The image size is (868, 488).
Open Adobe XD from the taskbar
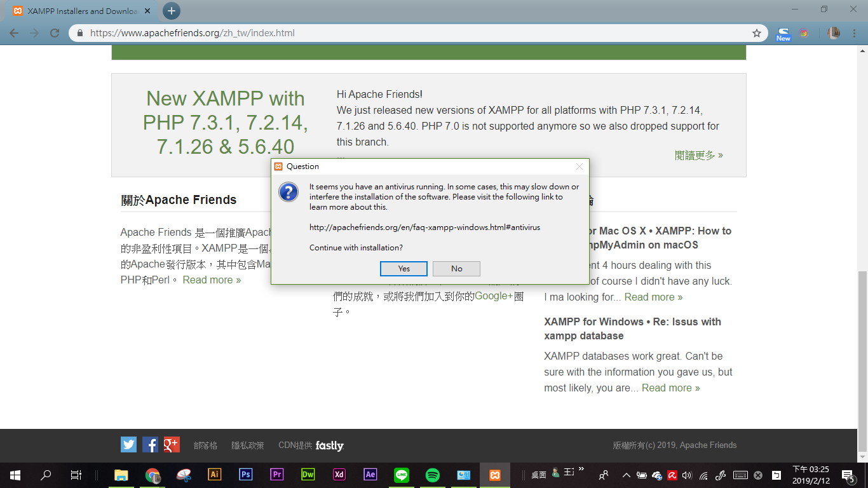(x=339, y=475)
